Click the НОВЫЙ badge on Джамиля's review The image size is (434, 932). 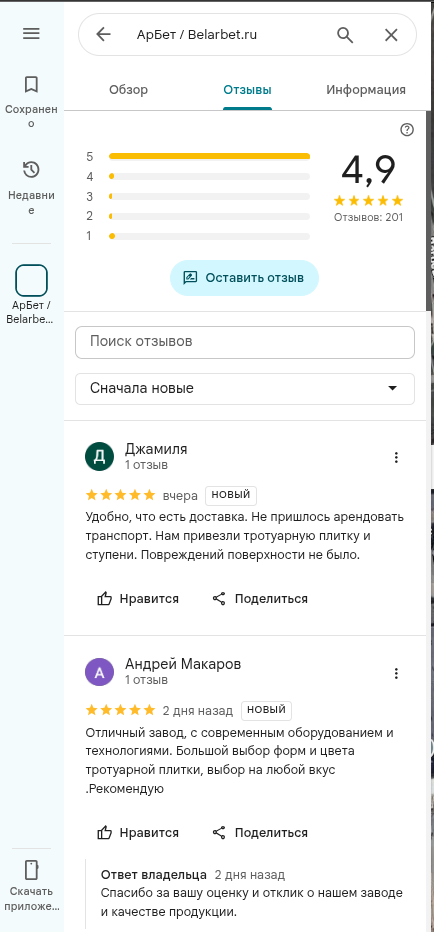(x=231, y=495)
